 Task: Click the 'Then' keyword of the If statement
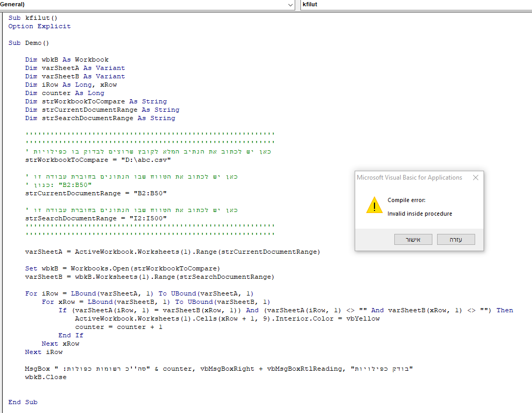coord(504,311)
